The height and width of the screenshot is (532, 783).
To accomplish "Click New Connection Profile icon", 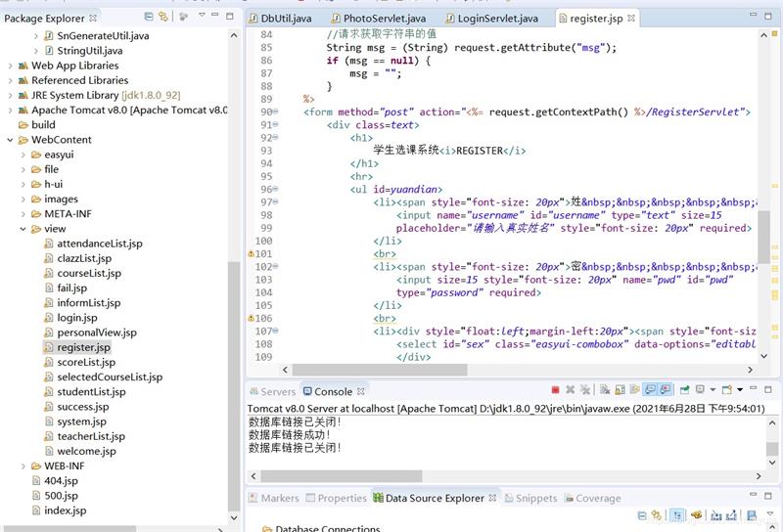I will 697,515.
